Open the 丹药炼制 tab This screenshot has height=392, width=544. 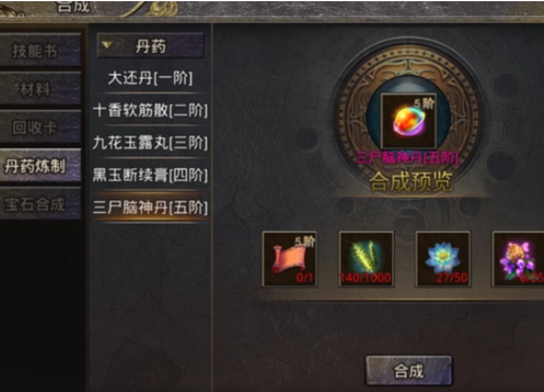click(x=41, y=166)
